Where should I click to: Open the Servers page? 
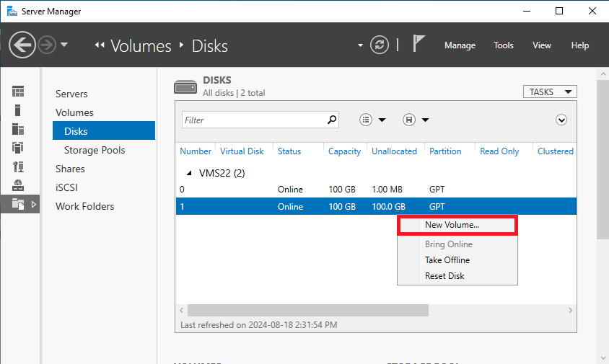71,94
